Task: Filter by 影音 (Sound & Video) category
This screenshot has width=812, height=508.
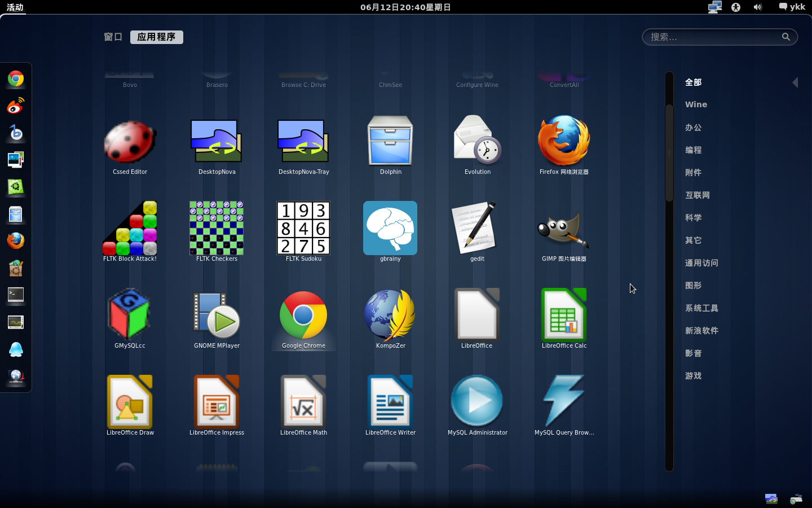Action: [x=694, y=353]
